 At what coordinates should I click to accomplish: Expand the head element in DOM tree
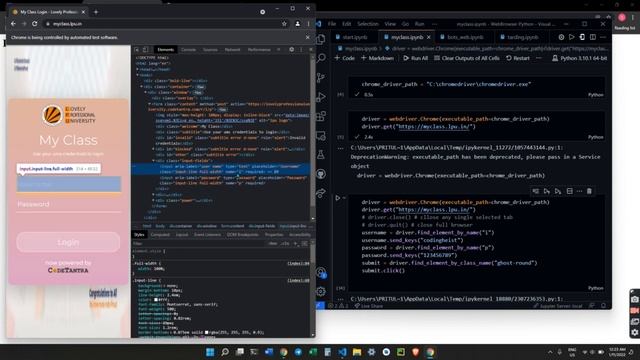point(138,69)
